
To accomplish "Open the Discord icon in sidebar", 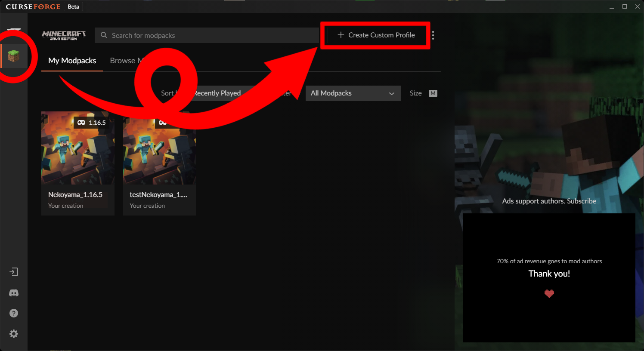I will coord(14,293).
